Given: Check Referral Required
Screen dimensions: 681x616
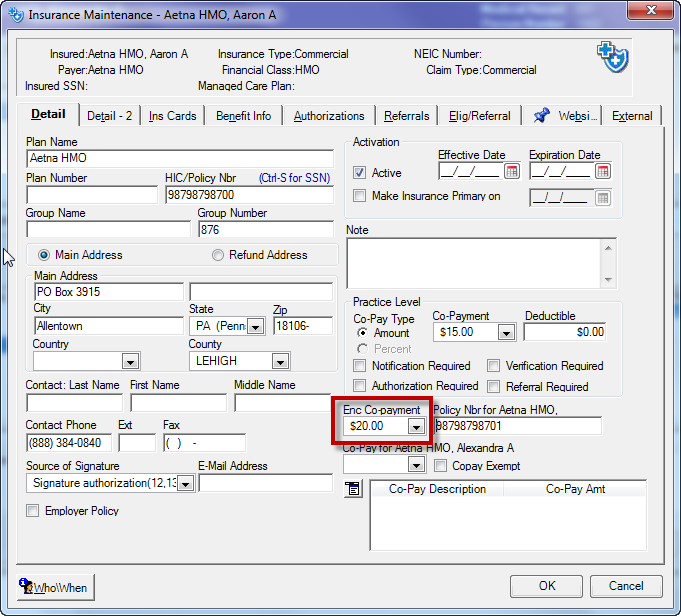Looking at the screenshot, I should point(493,386).
